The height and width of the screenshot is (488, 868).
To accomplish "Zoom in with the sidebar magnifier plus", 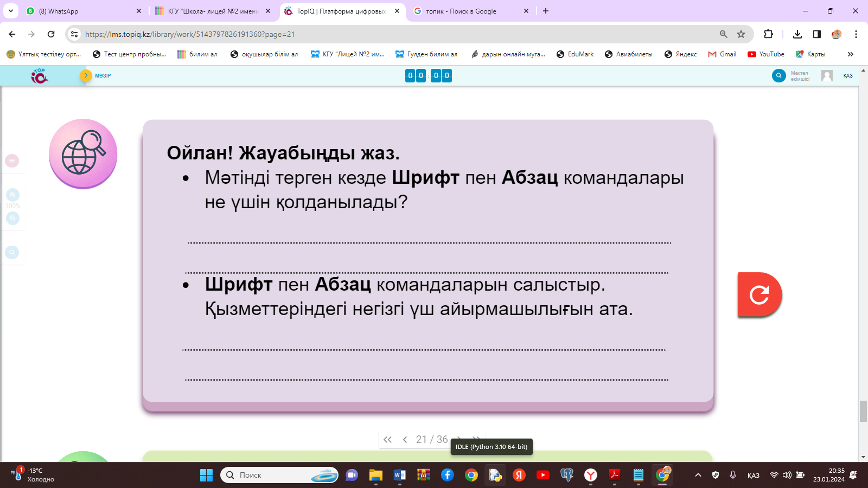I will click(x=12, y=195).
